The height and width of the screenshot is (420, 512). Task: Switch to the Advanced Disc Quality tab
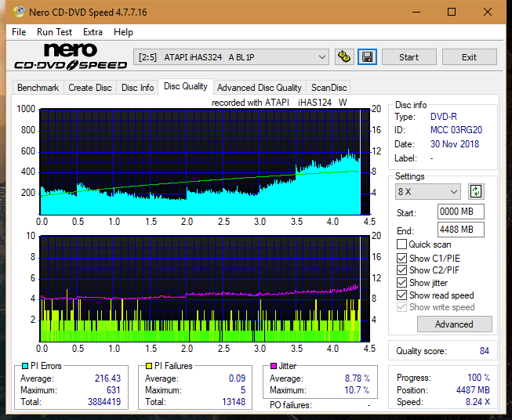[260, 88]
